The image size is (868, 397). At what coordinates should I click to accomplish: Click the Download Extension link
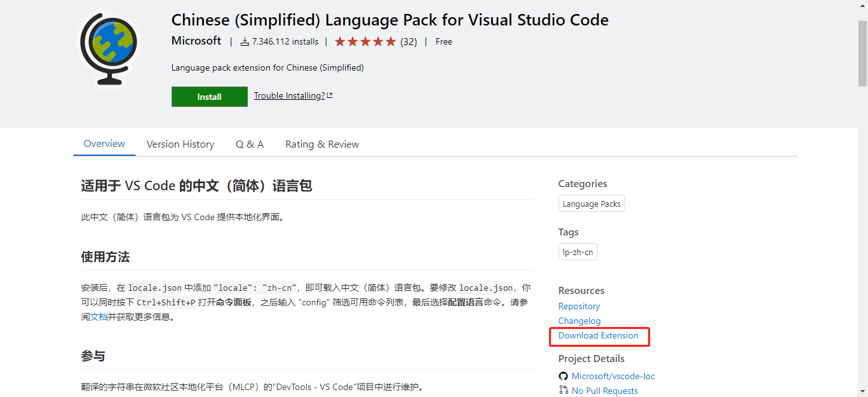tap(598, 335)
